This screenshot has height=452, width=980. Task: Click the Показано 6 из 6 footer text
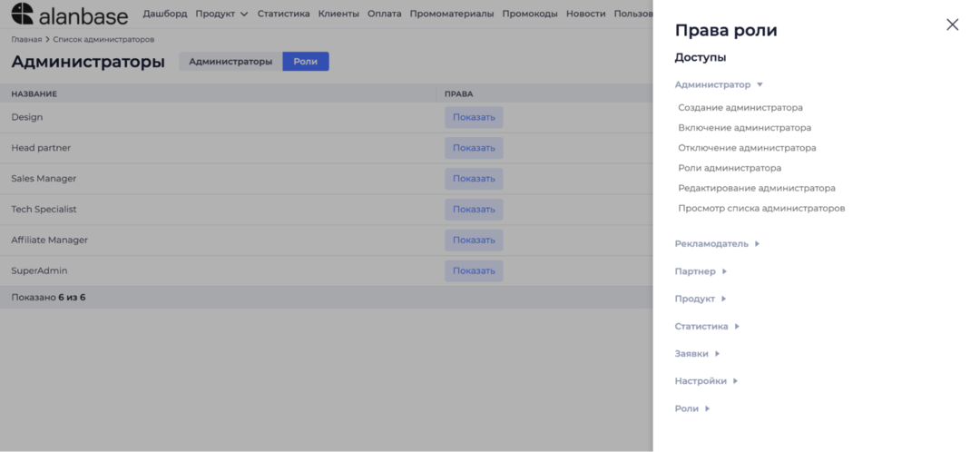(x=48, y=298)
